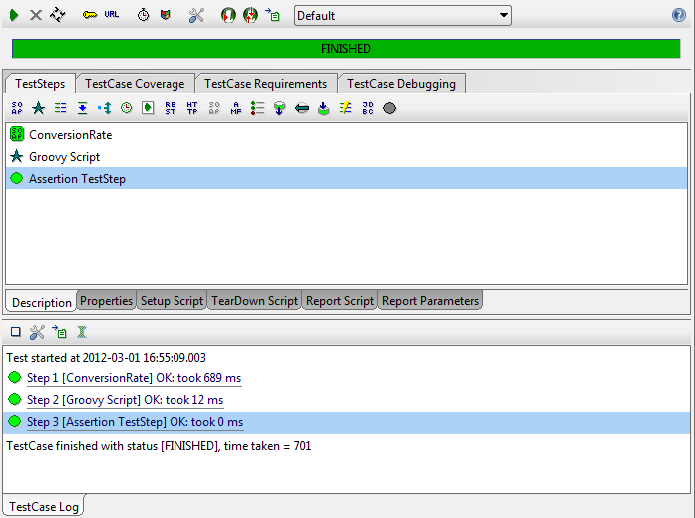Viewport: 695px width, 518px height.
Task: Add a Properties step icon
Action: 61,108
